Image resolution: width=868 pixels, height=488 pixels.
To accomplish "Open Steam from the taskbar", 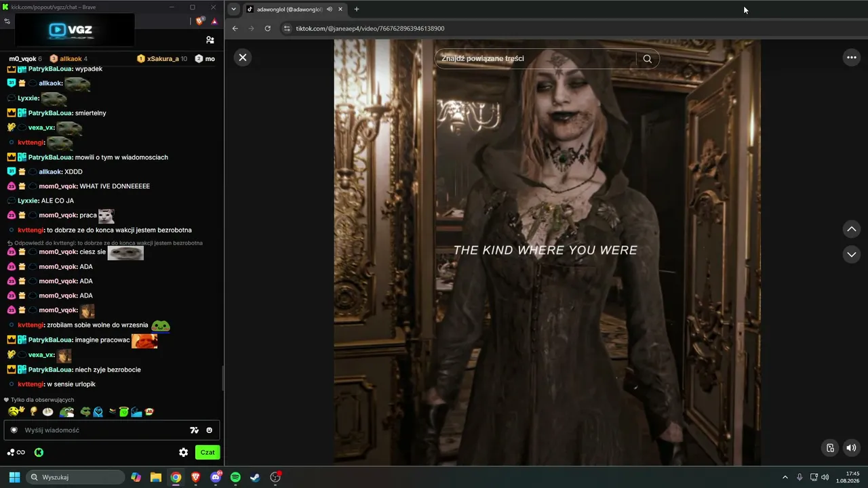I will click(255, 477).
